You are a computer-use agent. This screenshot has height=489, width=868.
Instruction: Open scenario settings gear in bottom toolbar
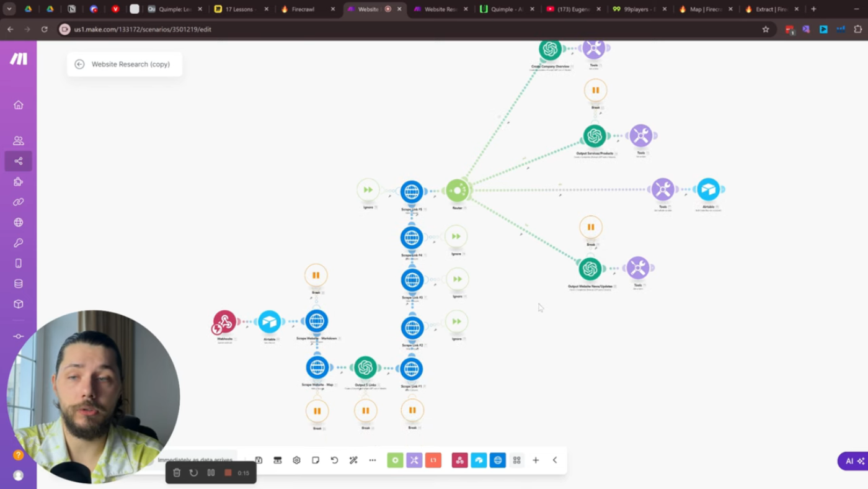point(296,460)
